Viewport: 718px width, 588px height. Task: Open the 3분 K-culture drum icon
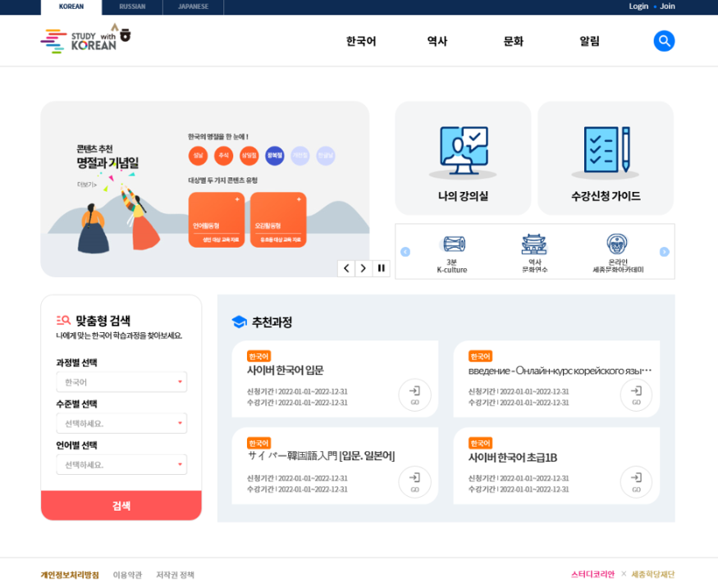click(x=452, y=244)
